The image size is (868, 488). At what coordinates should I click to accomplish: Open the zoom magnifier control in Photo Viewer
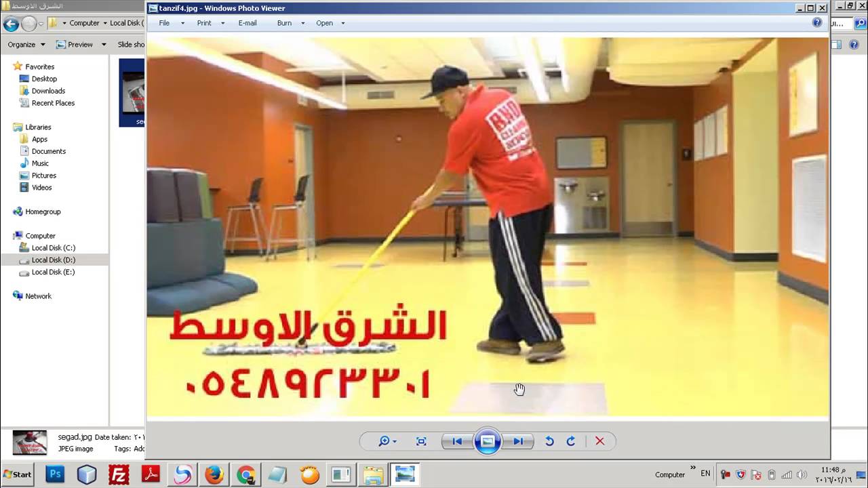point(387,441)
